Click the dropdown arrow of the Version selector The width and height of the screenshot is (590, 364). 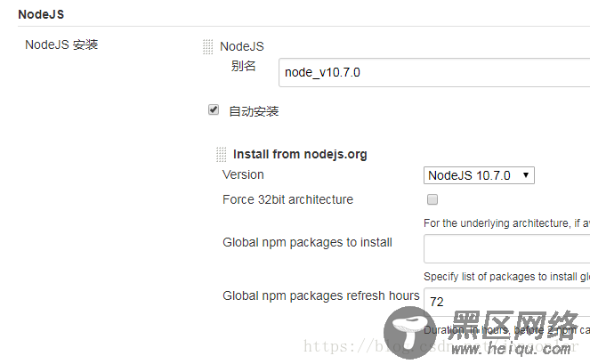click(x=526, y=175)
